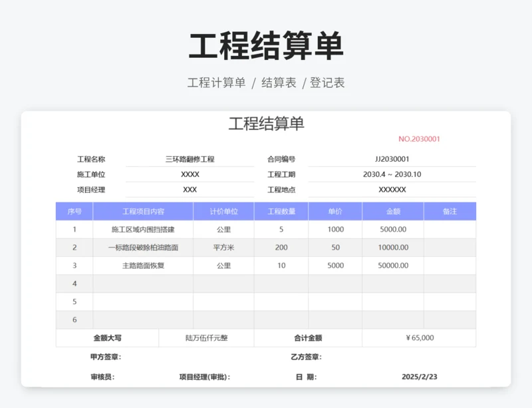Image resolution: width=532 pixels, height=408 pixels.
Task: Click amount cell 50000.00
Action: coord(393,266)
